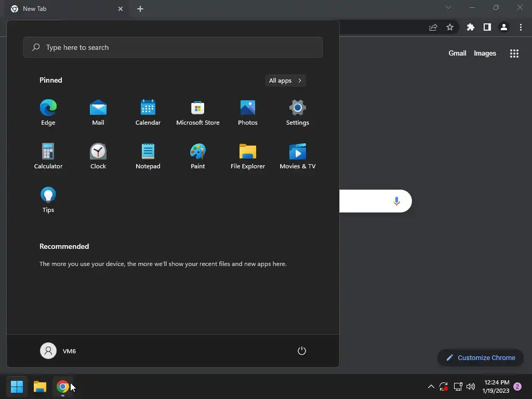Viewport: 532px width, 399px height.
Task: Click the Customize Chrome button
Action: click(481, 357)
